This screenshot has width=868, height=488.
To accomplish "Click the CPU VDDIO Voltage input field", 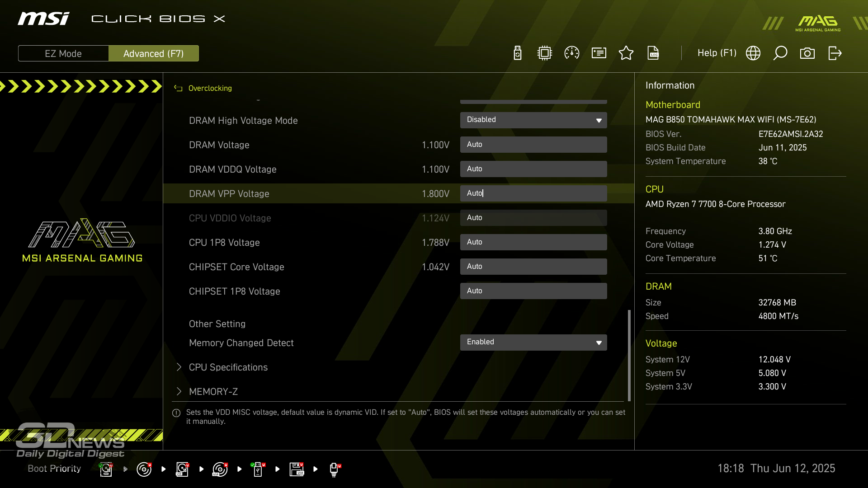I will [533, 218].
